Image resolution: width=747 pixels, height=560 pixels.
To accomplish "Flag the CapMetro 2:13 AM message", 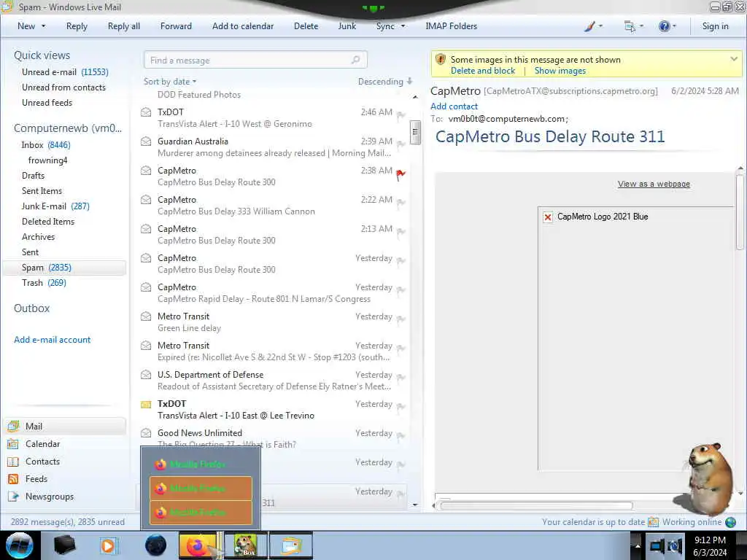I will (x=400, y=232).
